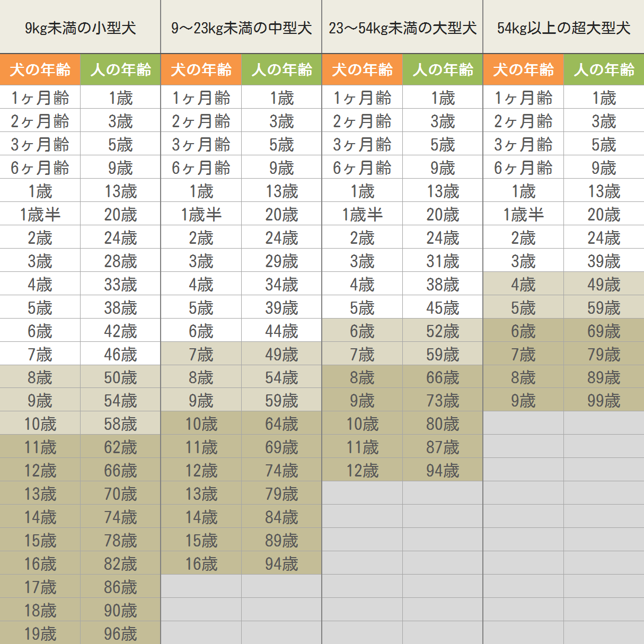
Task: Select the 54kg以上の超大型犬 header
Action: 563,28
